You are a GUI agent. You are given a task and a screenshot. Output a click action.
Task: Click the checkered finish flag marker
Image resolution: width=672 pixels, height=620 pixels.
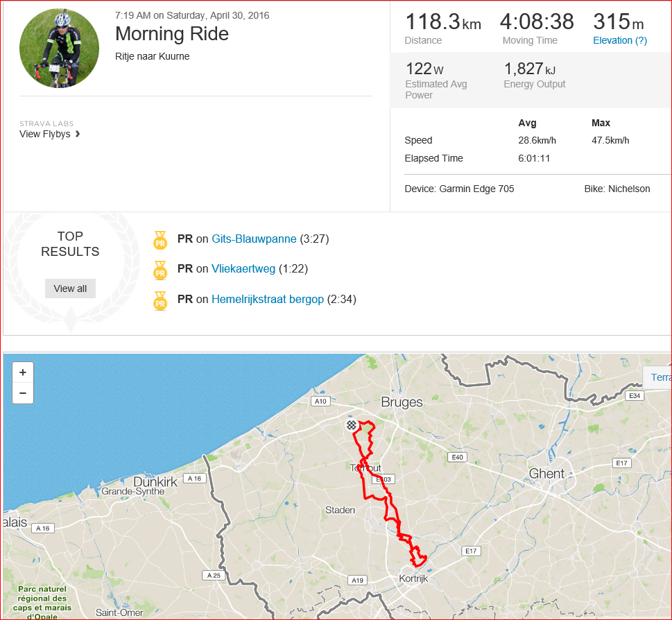(352, 425)
